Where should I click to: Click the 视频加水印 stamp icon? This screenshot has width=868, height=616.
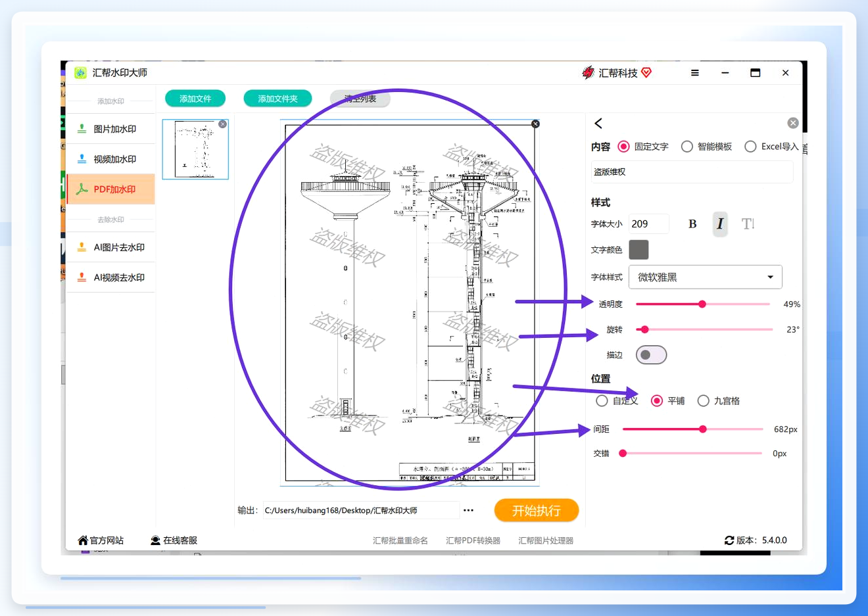(82, 159)
